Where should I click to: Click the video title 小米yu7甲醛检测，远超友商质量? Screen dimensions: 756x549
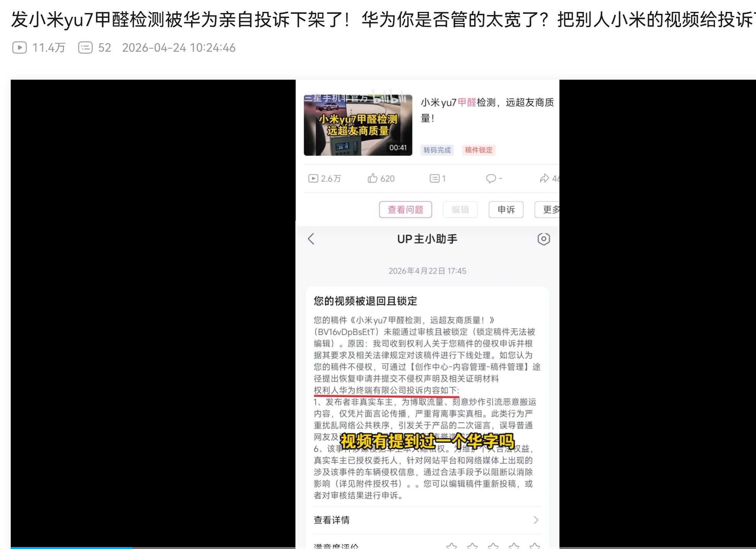487,110
